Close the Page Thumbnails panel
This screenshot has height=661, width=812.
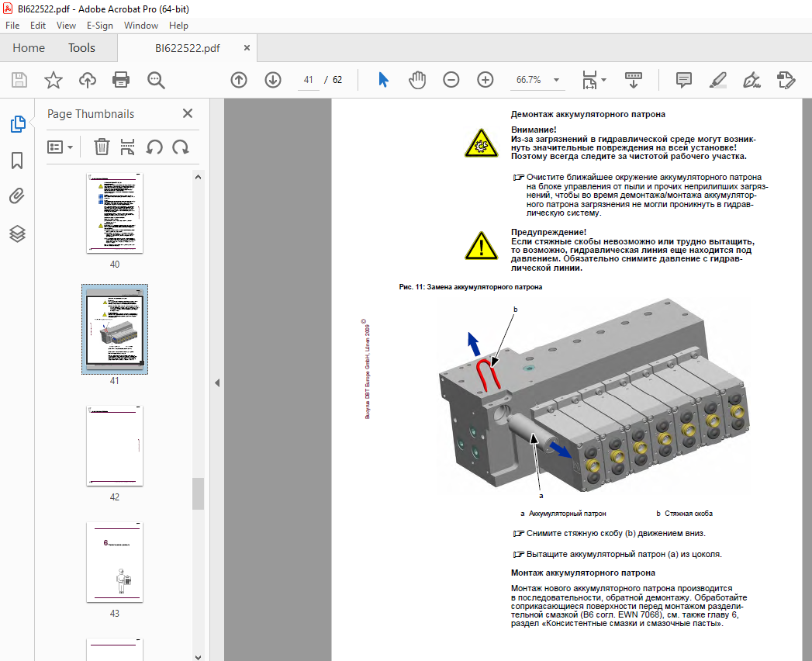188,113
